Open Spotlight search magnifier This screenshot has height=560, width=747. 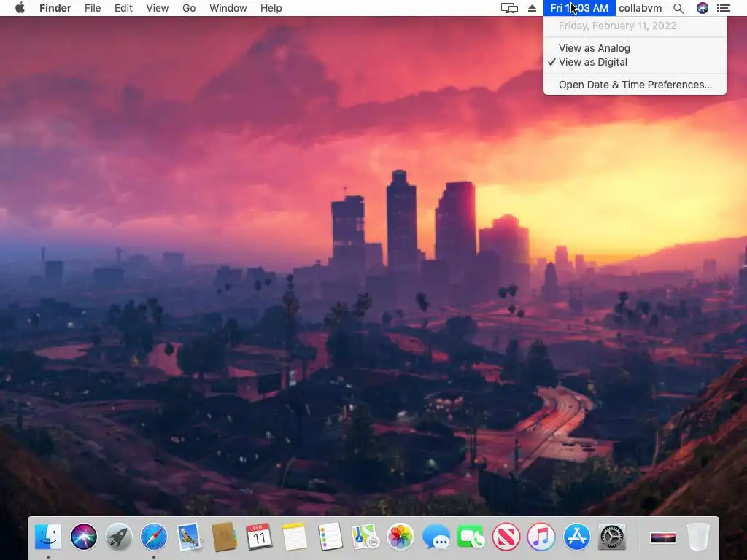point(678,8)
